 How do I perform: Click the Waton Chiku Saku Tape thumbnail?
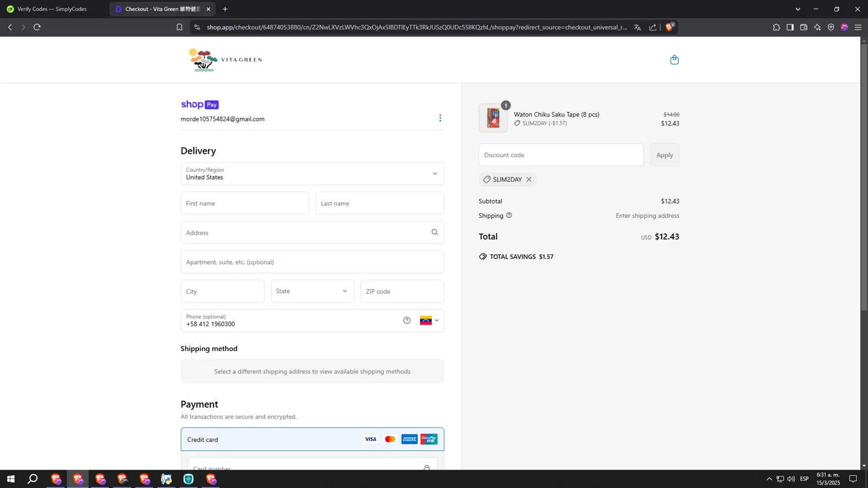point(493,118)
